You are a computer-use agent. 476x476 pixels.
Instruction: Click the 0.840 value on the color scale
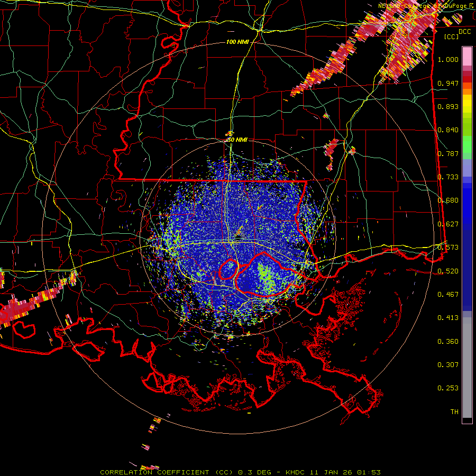tap(448, 130)
